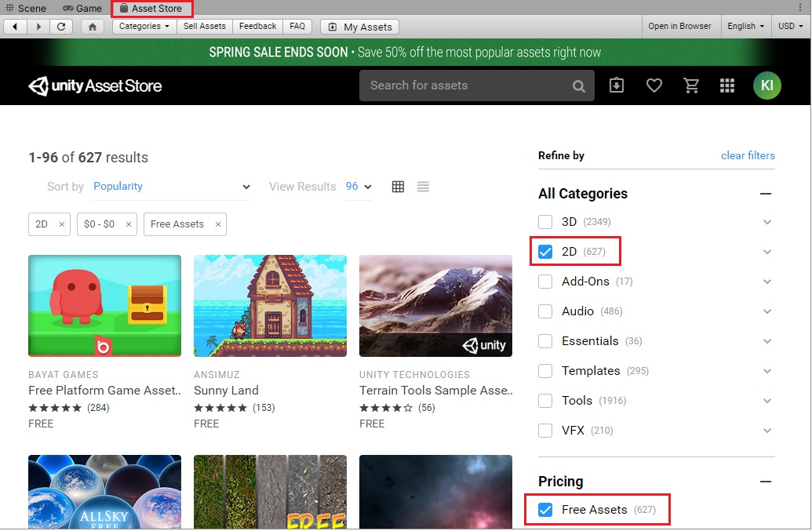Uncheck the Free Assets pricing checkbox
The height and width of the screenshot is (531, 812).
point(545,510)
